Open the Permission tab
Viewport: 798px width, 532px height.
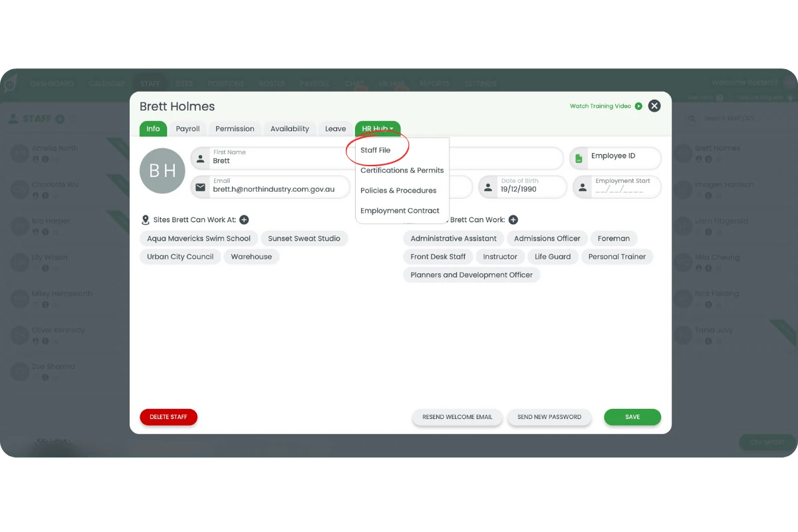coord(235,129)
